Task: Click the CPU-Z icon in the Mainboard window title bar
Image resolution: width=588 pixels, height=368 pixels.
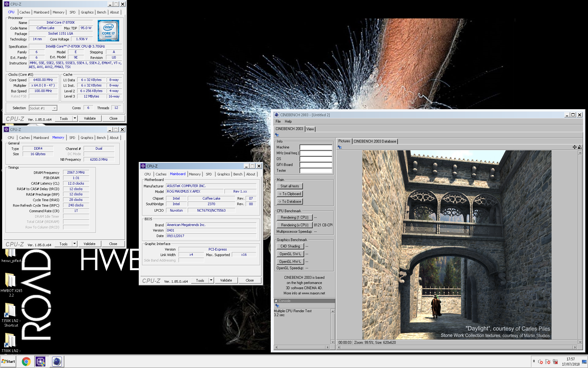Action: tap(143, 166)
